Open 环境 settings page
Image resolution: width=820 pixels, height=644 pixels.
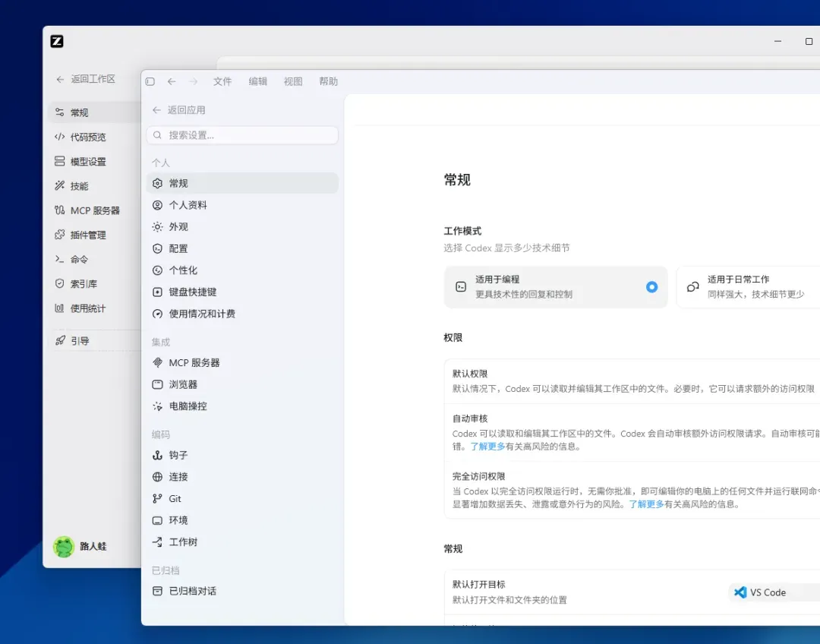coord(242,520)
